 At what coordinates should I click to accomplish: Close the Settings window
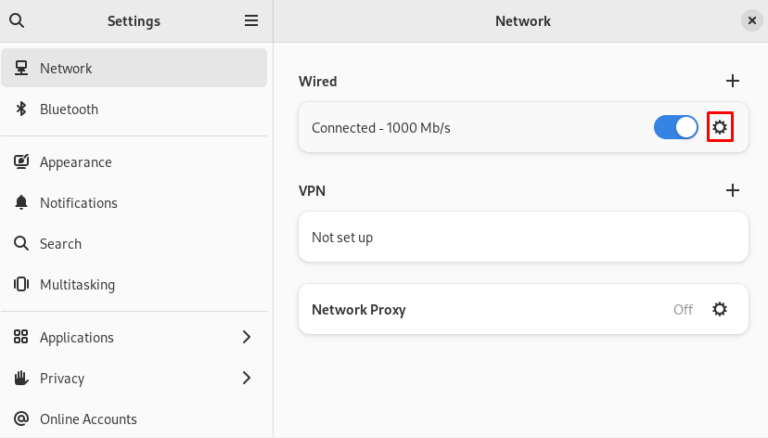tap(751, 20)
